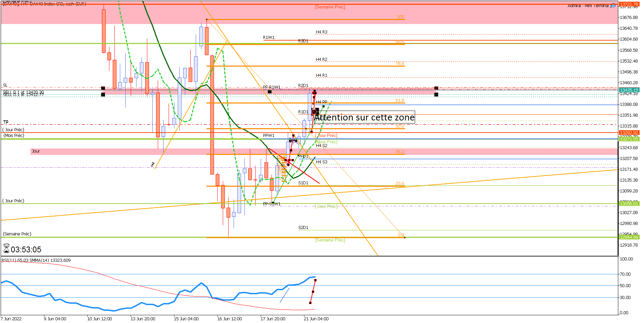
Task: Click the orange 13721.78 price tag
Action: tap(629, 4)
